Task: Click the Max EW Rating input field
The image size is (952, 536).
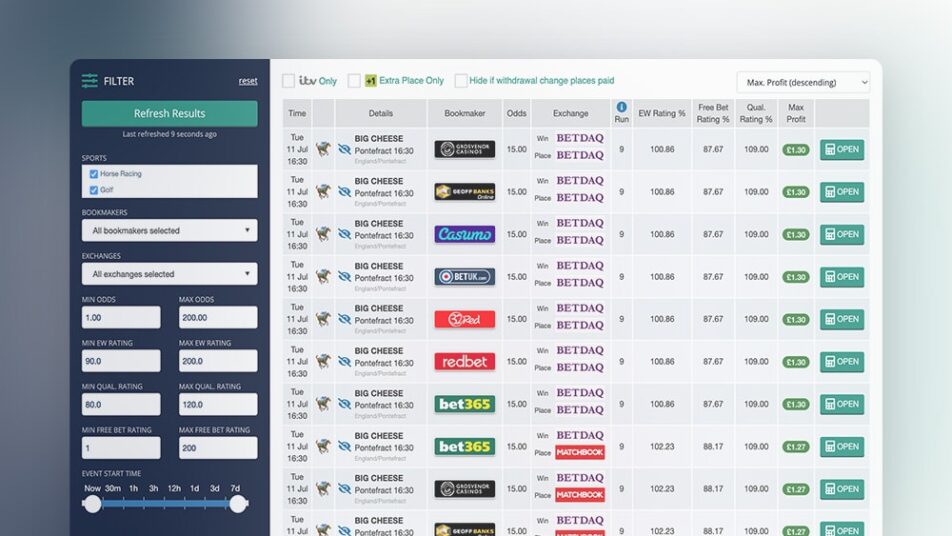Action: point(218,361)
